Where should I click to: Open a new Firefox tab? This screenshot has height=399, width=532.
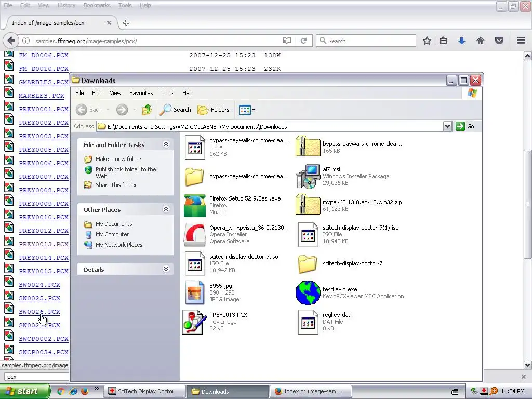click(x=126, y=23)
